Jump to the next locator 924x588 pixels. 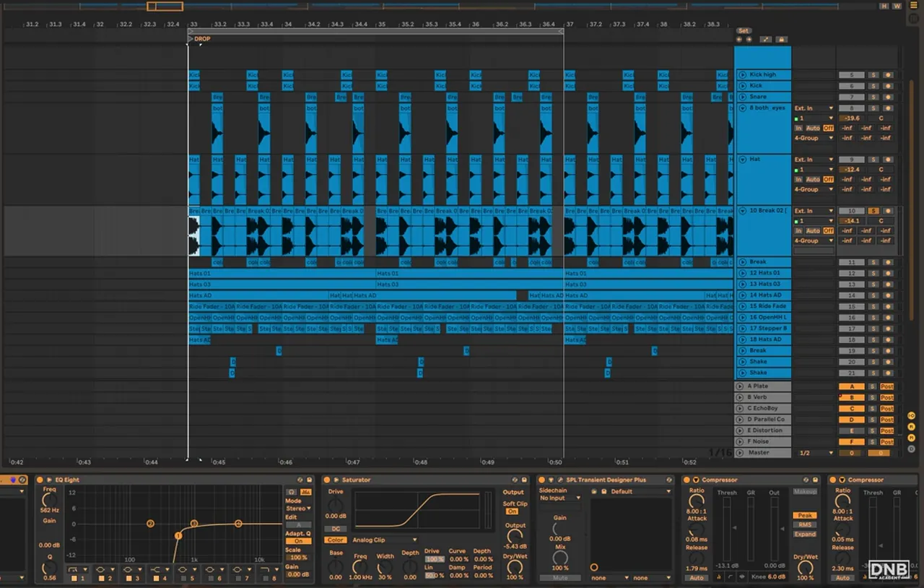[748, 39]
